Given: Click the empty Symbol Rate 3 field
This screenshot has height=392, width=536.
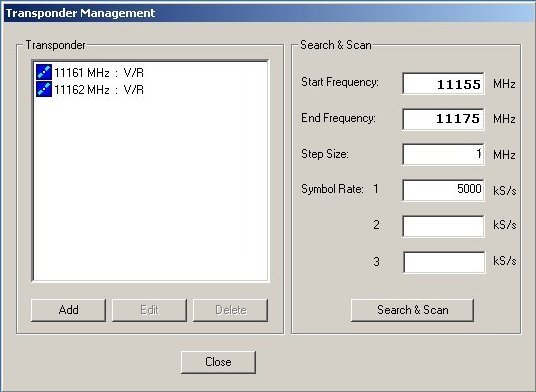Looking at the screenshot, I should point(444,262).
